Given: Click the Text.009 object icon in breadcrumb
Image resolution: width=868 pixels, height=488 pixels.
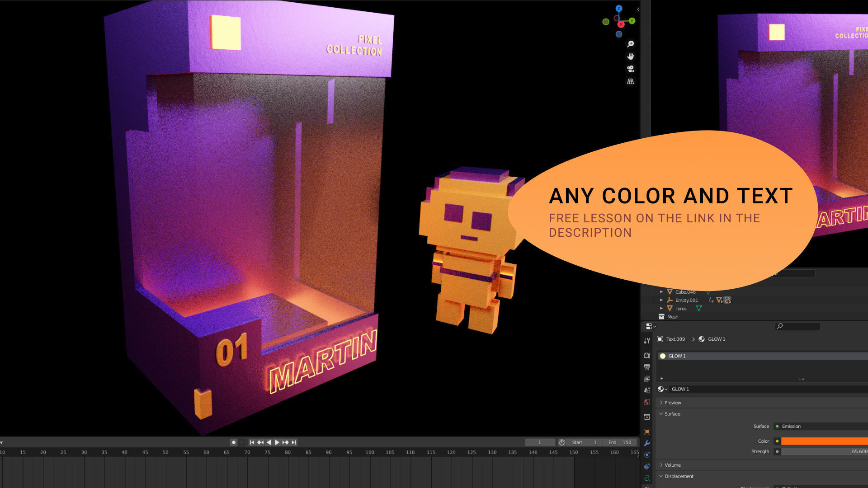Looking at the screenshot, I should pos(660,339).
